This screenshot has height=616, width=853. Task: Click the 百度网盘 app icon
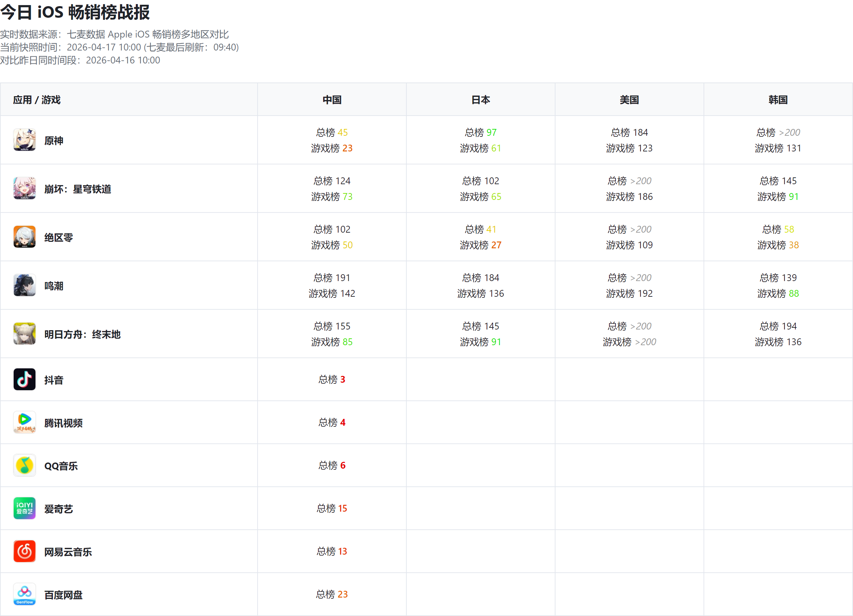point(25,594)
